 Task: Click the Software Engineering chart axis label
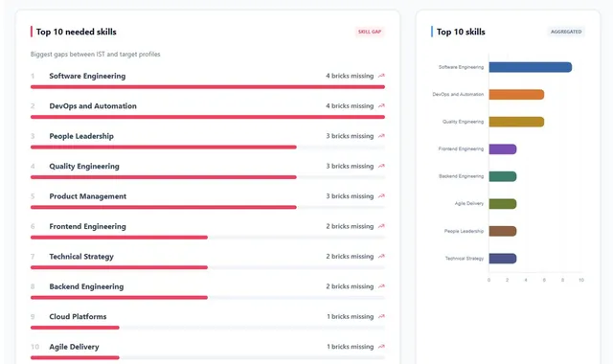(x=461, y=67)
